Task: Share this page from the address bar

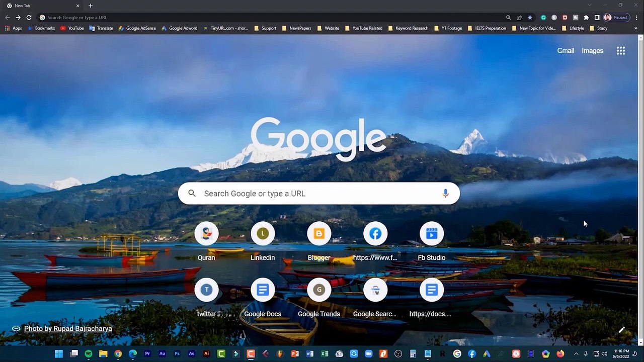Action: [x=519, y=18]
